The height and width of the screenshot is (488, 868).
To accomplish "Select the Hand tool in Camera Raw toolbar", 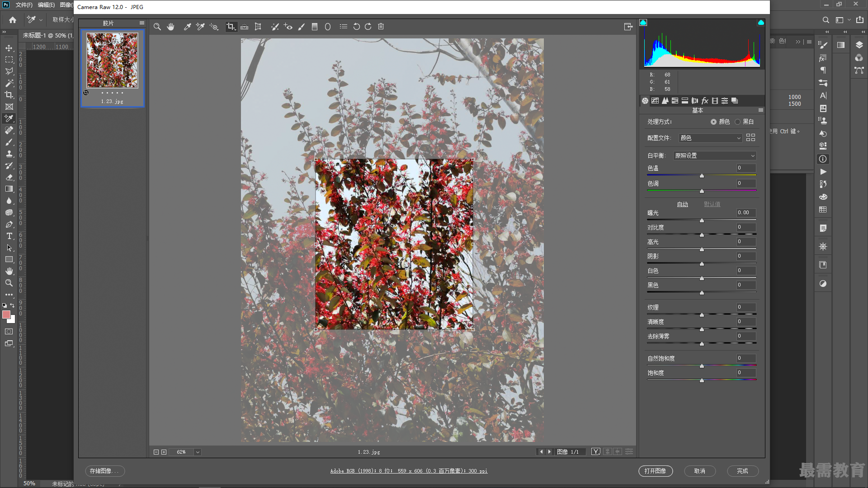I will click(x=170, y=27).
